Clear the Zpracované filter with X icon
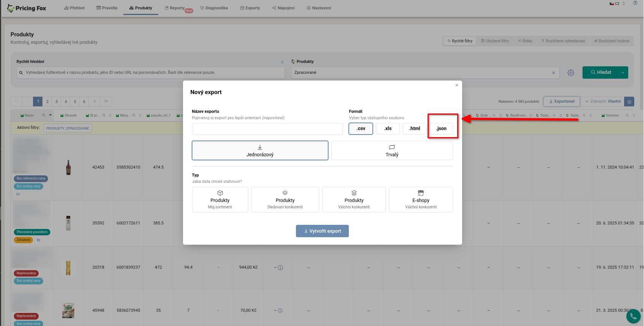 click(553, 73)
